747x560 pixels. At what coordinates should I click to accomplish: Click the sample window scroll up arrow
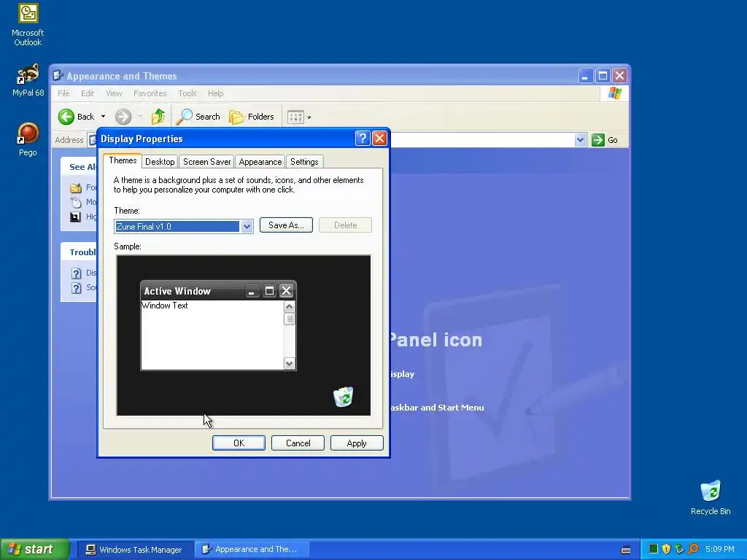pos(289,306)
